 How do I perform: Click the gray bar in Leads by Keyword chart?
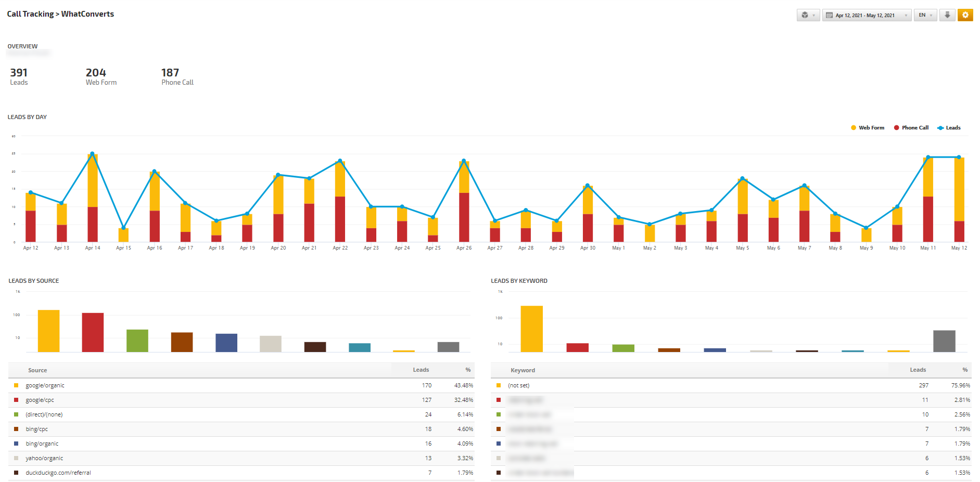944,341
